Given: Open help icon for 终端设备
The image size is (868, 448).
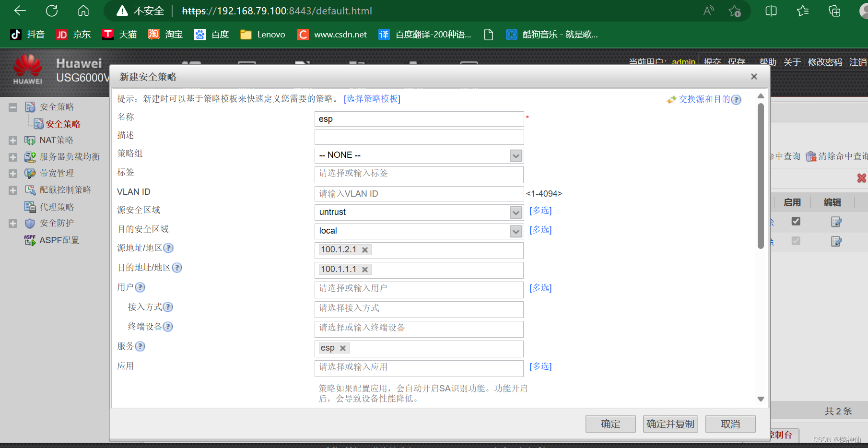Looking at the screenshot, I should (168, 327).
